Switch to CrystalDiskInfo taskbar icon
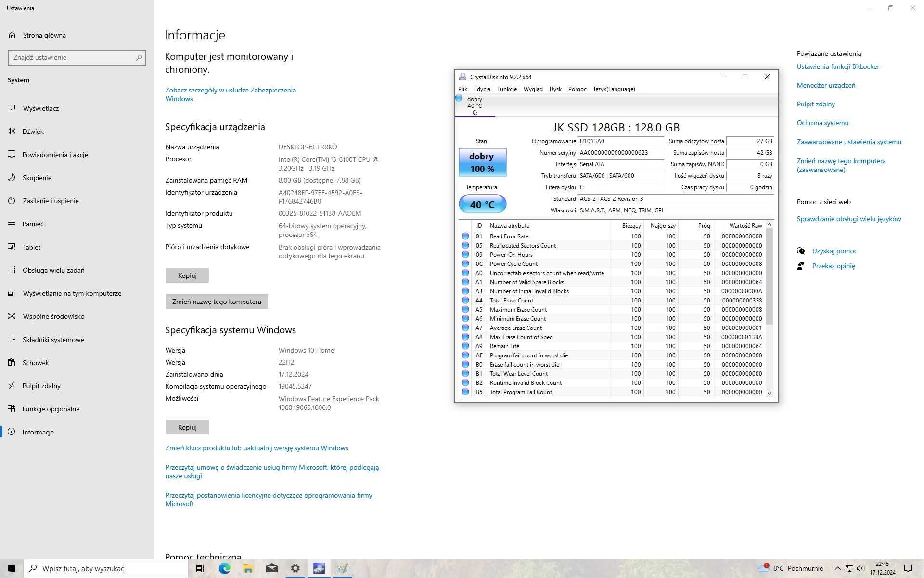924x578 pixels. [319, 568]
